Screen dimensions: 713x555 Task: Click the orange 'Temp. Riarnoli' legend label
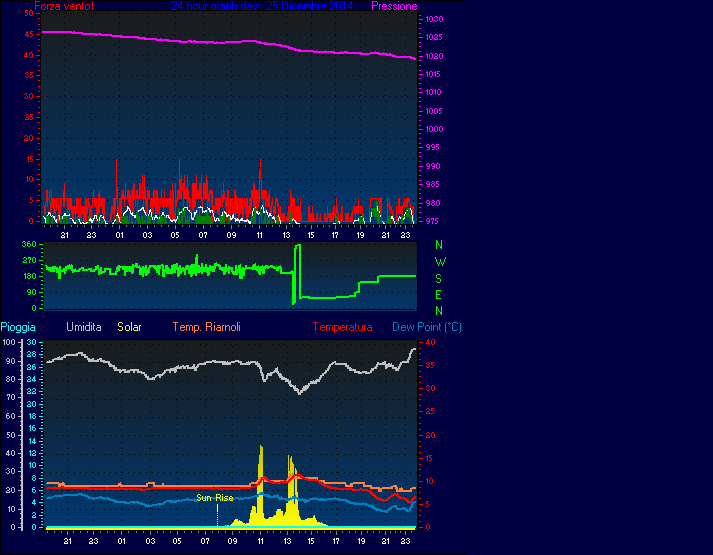206,327
